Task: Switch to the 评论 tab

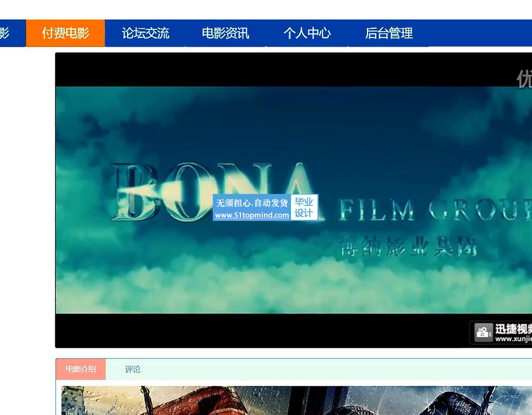Action: (132, 369)
